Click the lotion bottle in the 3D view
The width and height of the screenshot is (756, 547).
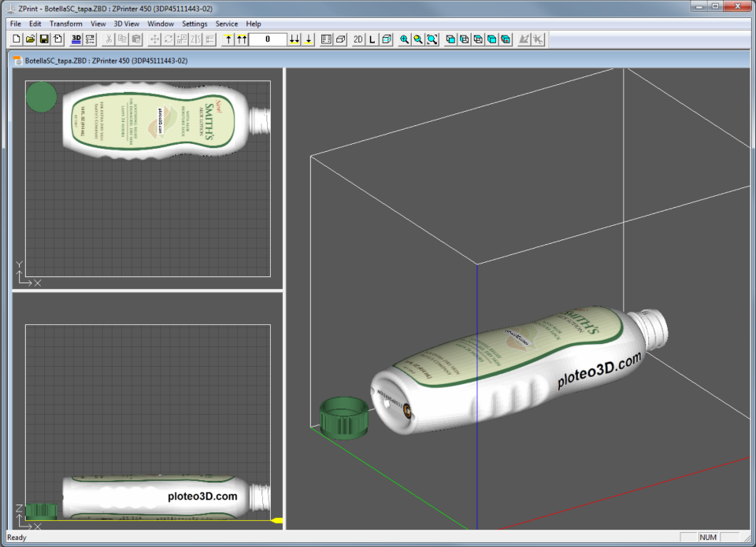(x=518, y=368)
